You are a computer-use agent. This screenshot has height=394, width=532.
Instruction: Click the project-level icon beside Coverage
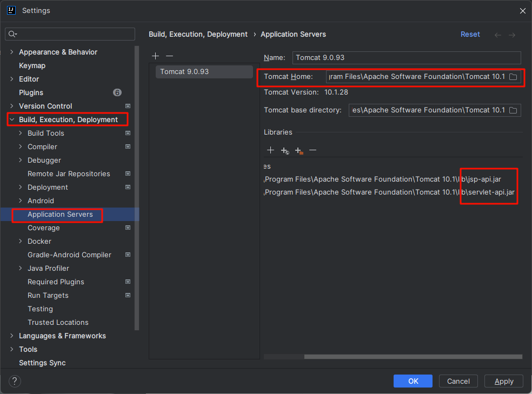tap(128, 228)
